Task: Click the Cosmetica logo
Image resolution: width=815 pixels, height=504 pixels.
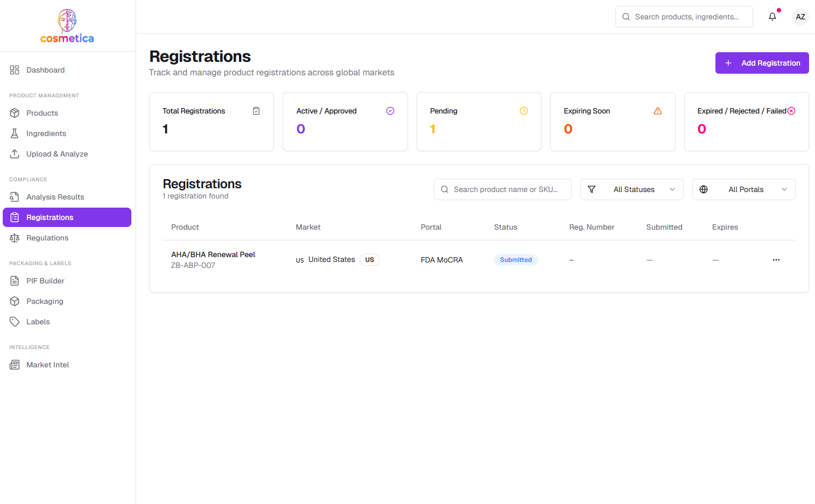Action: coord(67,26)
